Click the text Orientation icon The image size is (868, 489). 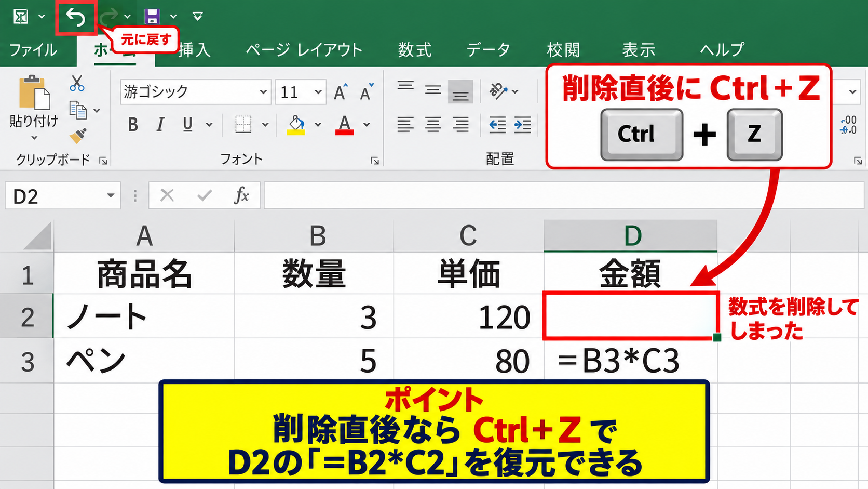[x=498, y=91]
